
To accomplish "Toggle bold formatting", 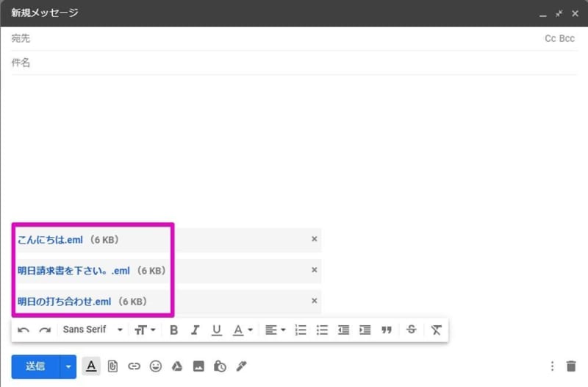I will tap(173, 330).
